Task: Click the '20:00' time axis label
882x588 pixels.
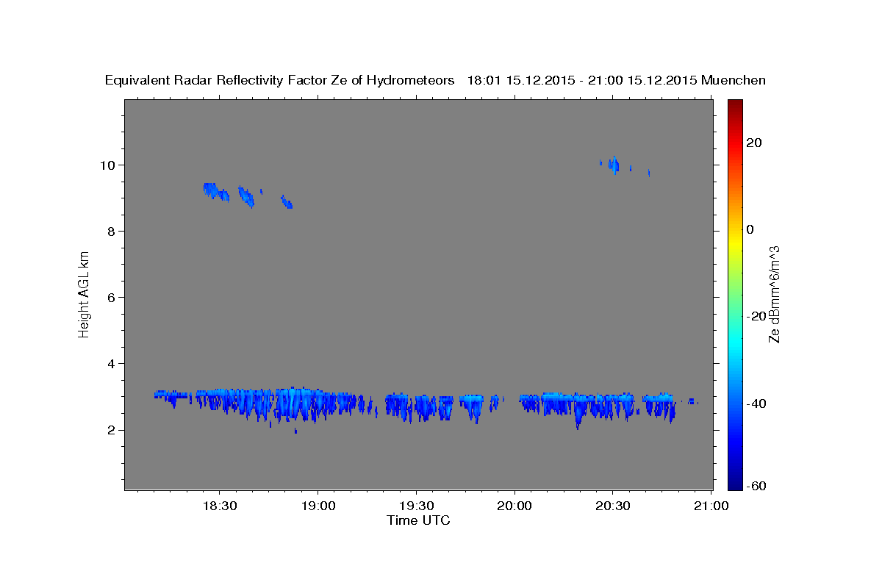Action: pos(514,506)
